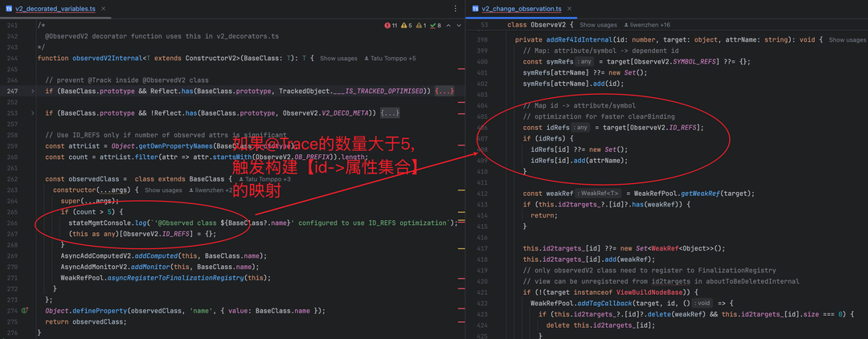Image resolution: width=868 pixels, height=339 pixels.
Task: Go to next highlighted error with down arrow
Action: [458, 26]
